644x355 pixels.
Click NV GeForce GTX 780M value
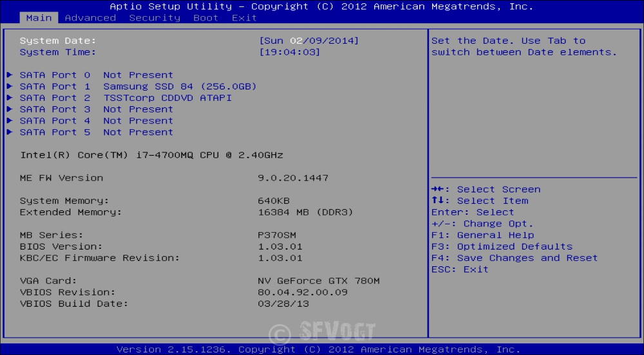point(319,281)
